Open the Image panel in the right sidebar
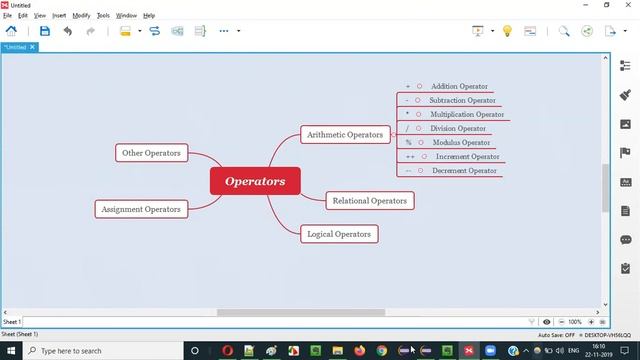Viewport: 640px width, 360px height. click(625, 124)
